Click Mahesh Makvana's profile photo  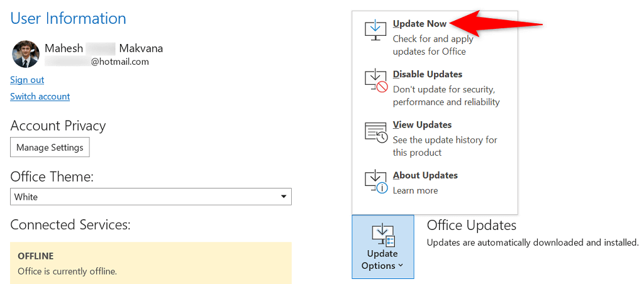pos(26,55)
